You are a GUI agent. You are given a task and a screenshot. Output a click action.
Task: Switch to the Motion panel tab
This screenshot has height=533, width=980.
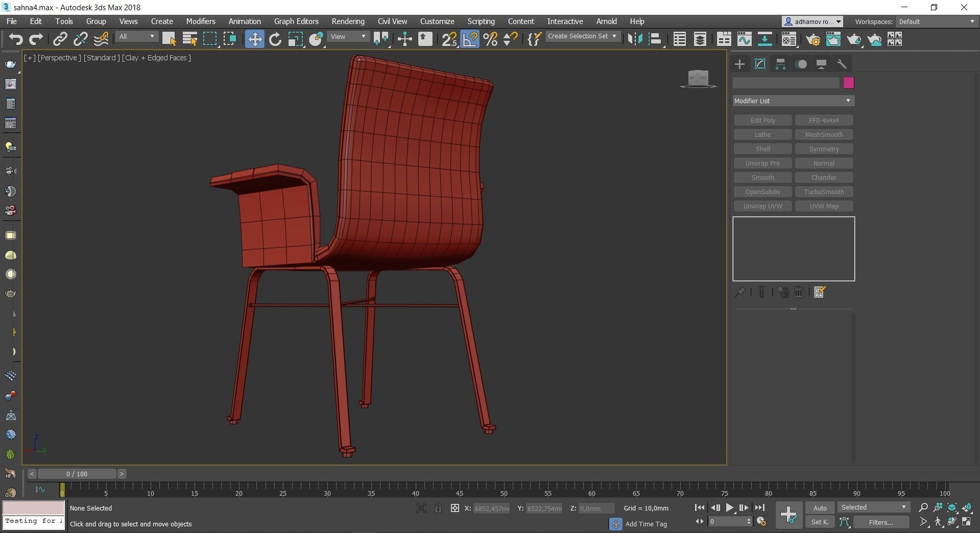(x=801, y=64)
